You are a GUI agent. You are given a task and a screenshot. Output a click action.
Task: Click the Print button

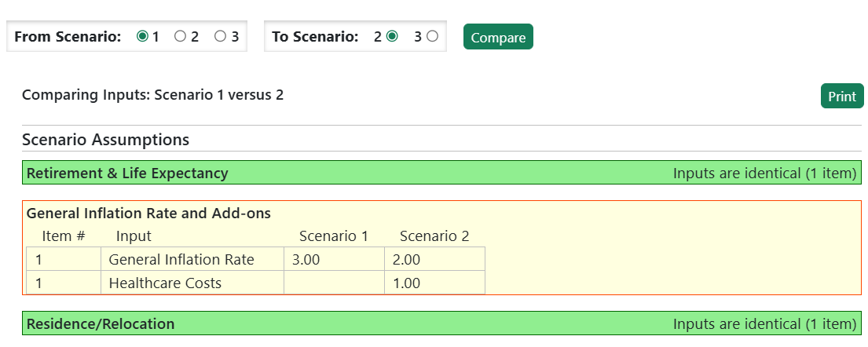tap(842, 96)
